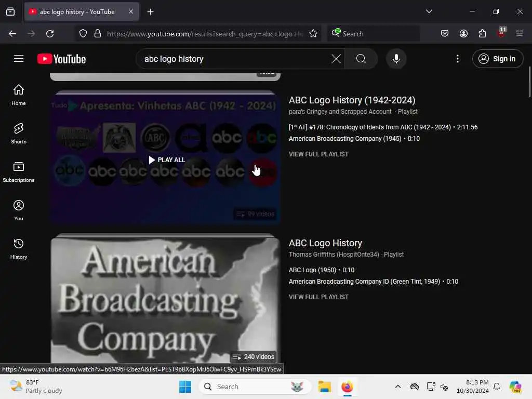This screenshot has width=532, height=399.
Task: Open YouTube settings three-dot menu
Action: (458, 59)
